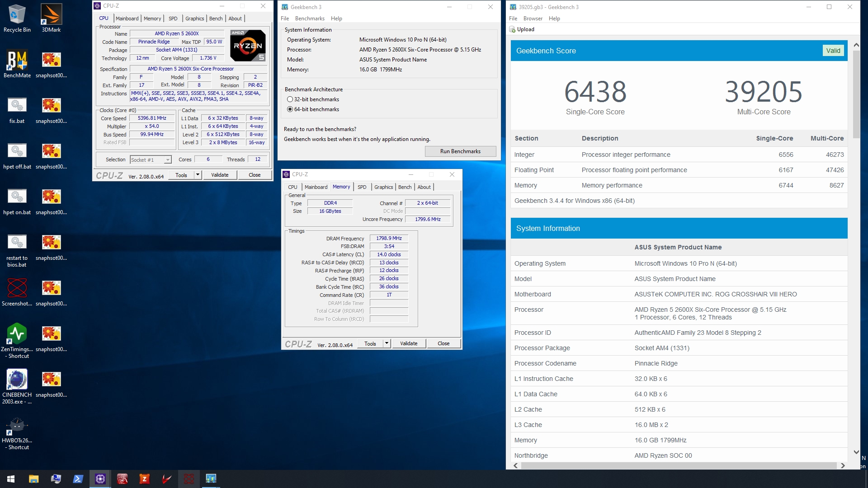This screenshot has height=488, width=868.
Task: Click the Multiplier x 54.0 value
Action: 152,127
